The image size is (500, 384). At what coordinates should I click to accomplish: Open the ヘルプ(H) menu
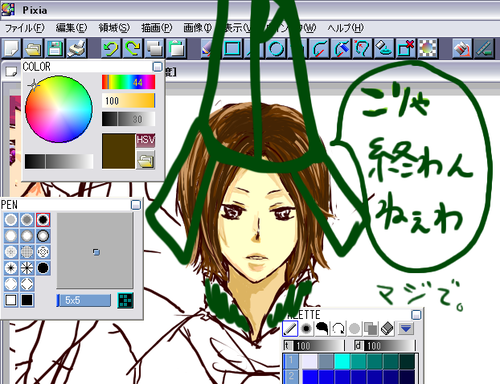click(x=345, y=28)
